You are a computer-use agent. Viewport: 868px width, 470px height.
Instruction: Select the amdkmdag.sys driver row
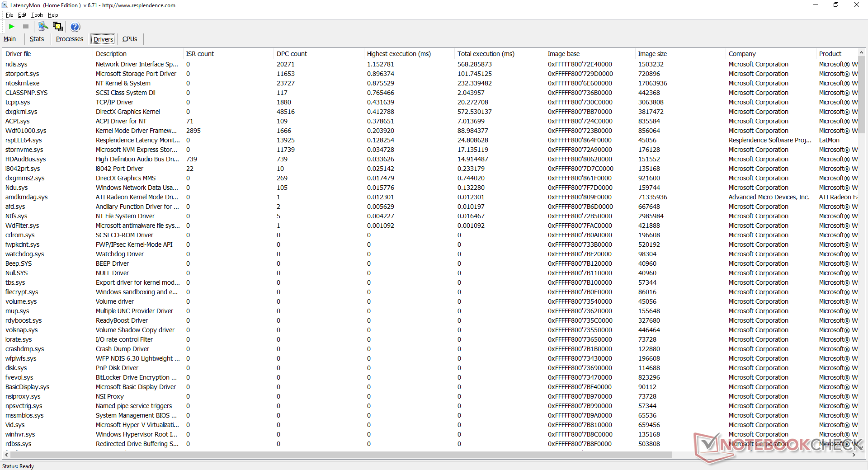click(430, 197)
